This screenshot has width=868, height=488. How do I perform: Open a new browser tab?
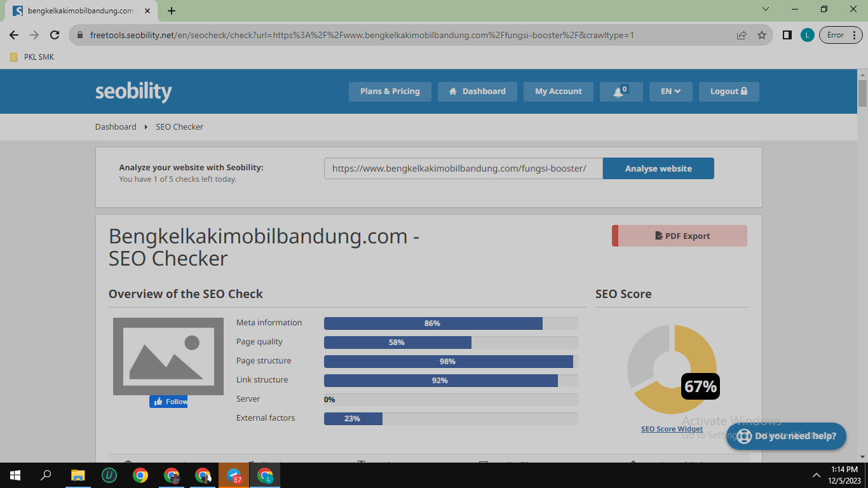coord(172,11)
